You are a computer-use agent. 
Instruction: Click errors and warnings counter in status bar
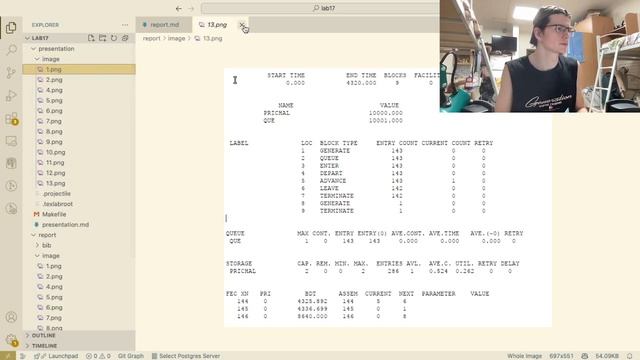[98, 356]
